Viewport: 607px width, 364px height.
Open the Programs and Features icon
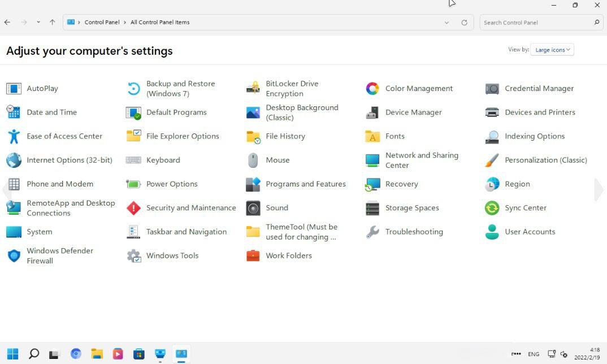253,184
